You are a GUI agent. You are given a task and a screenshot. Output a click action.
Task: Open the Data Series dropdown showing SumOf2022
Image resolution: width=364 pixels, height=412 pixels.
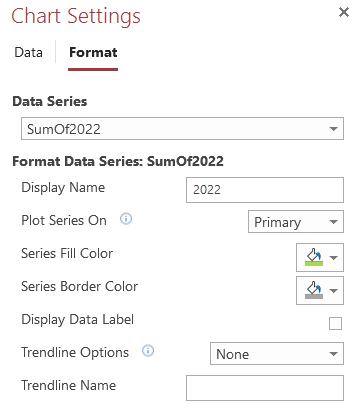tap(182, 129)
